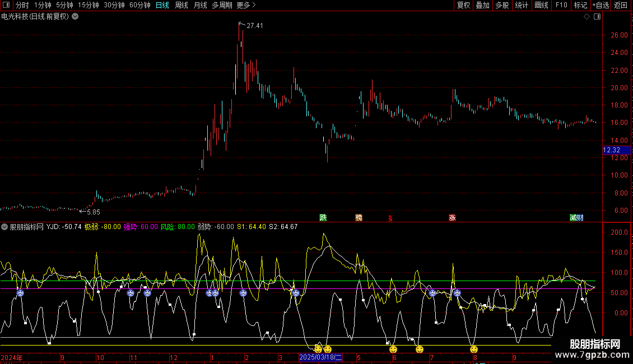This screenshot has width=633, height=364.
Task: Click the orange 榜 event marker
Action: tap(359, 217)
